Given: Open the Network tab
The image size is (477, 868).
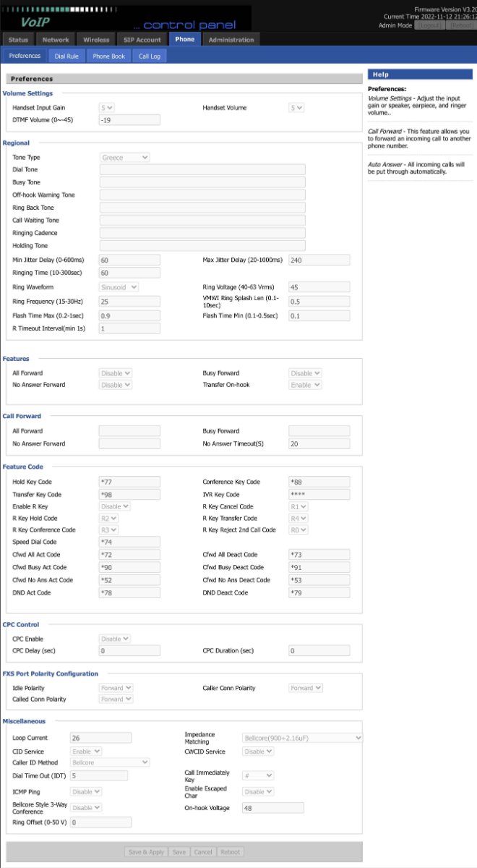Looking at the screenshot, I should pyautogui.click(x=56, y=40).
